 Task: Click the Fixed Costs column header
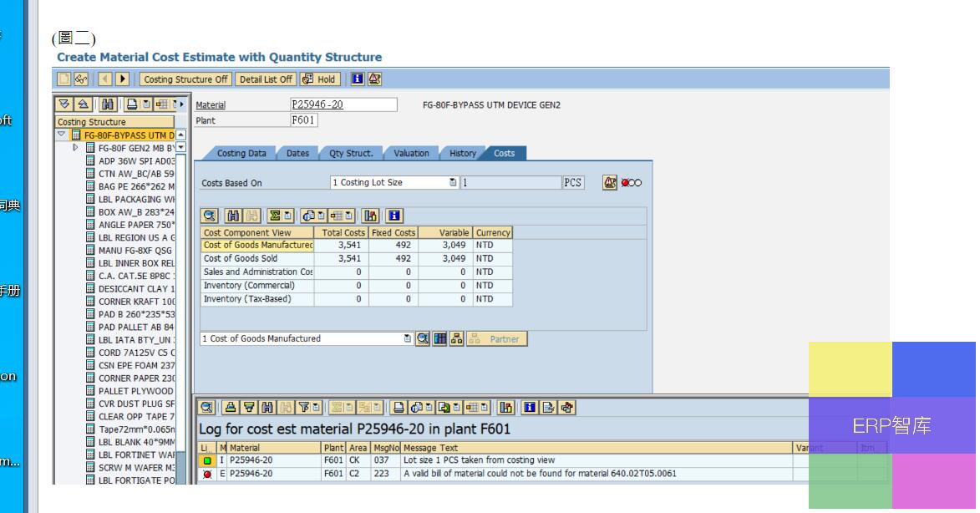click(x=394, y=232)
